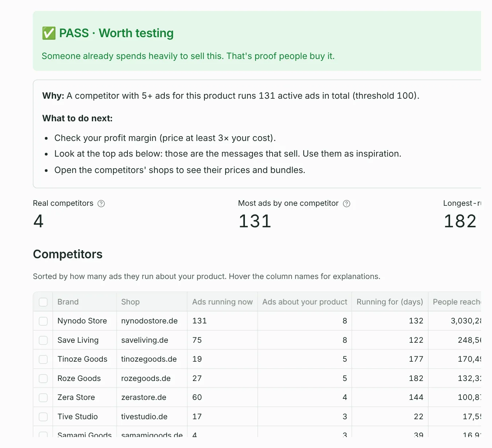Click help icon beside Real competitors
This screenshot has height=448, width=492.
pyautogui.click(x=101, y=204)
